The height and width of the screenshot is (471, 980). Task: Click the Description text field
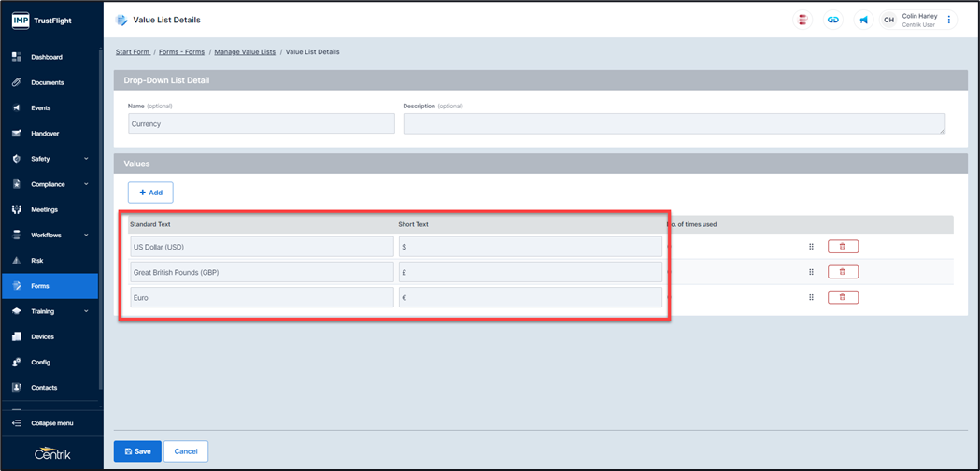(674, 123)
